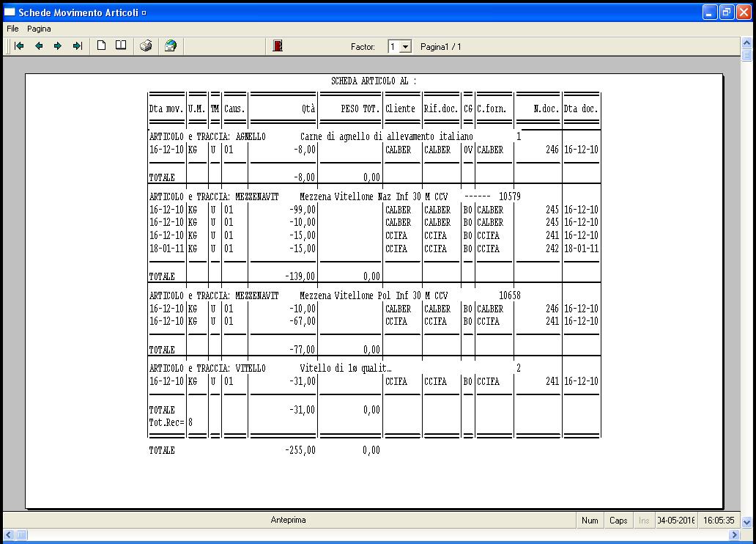Click the 'Cliente' column header
The image size is (756, 544).
click(400, 109)
